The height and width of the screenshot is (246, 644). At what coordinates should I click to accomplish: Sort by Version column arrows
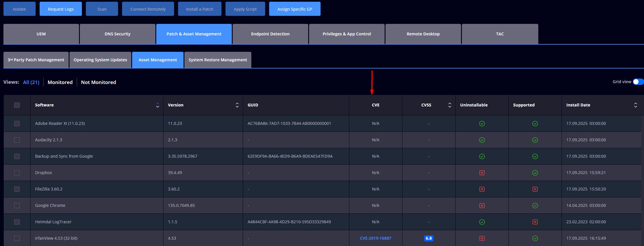click(x=237, y=105)
